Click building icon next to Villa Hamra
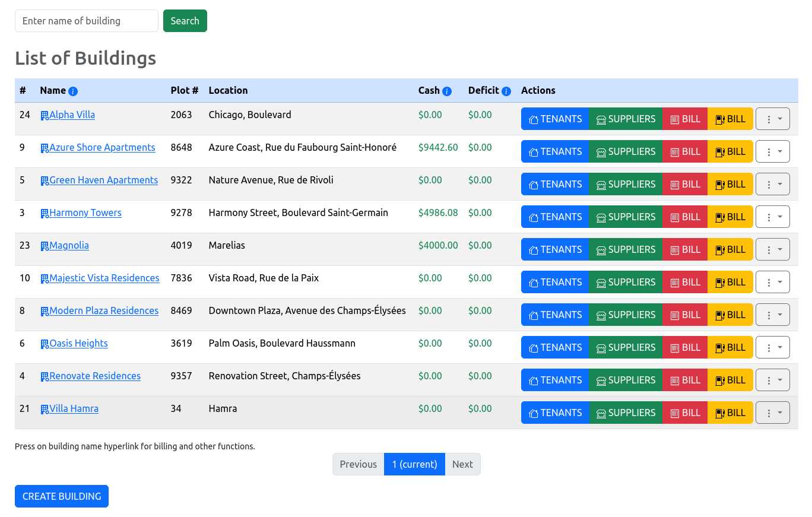Image resolution: width=812 pixels, height=517 pixels. [45, 410]
